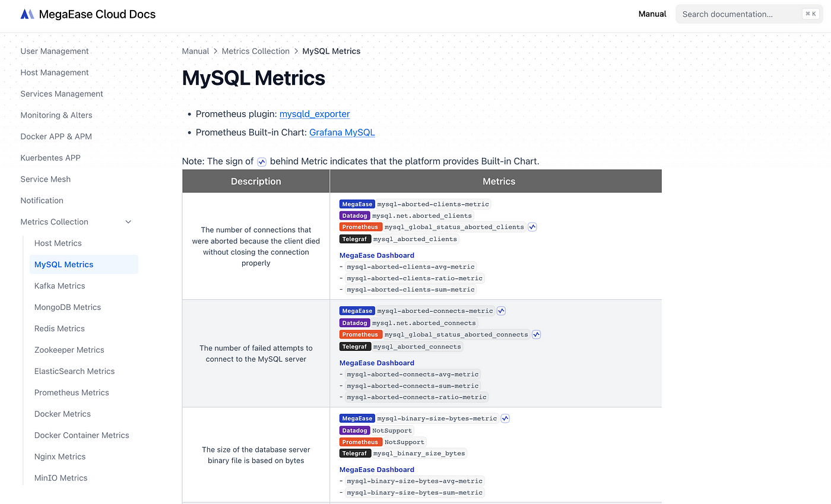
Task: Go to User Management section
Action: (x=55, y=51)
